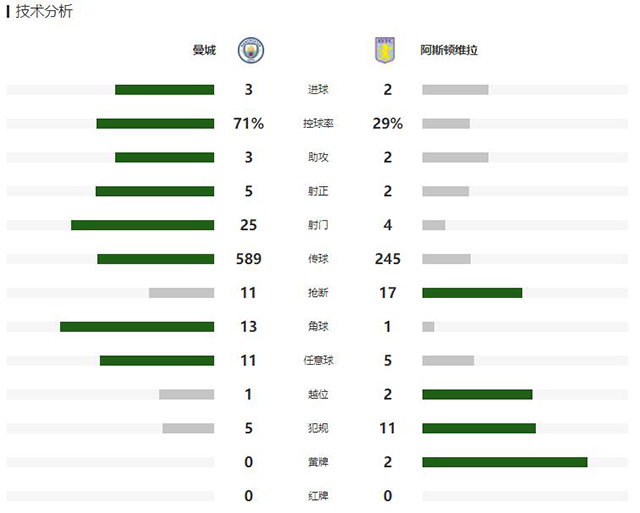Select the 射门 stat label
640x513 pixels.
click(x=318, y=225)
